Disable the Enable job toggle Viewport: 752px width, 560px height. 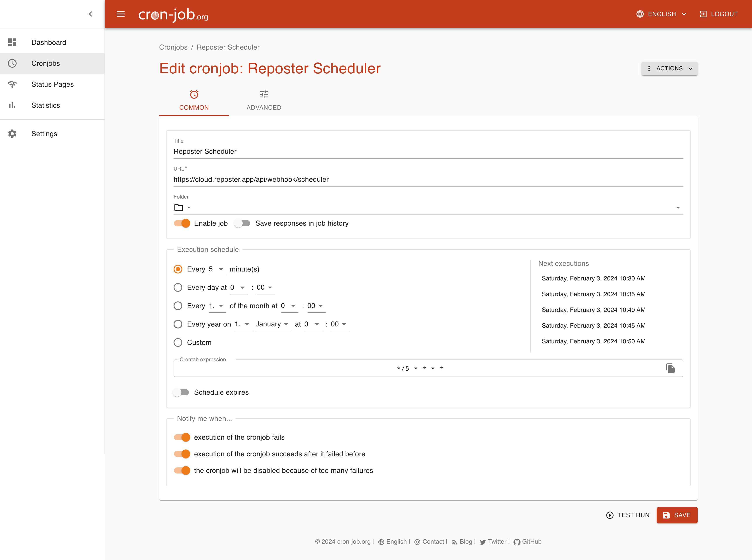click(x=182, y=223)
